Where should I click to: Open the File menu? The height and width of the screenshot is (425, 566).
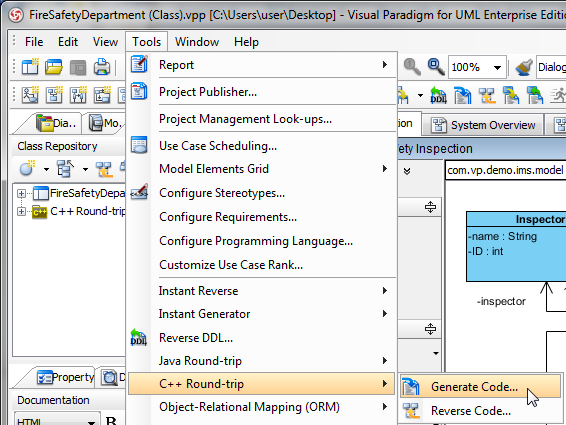tap(34, 42)
